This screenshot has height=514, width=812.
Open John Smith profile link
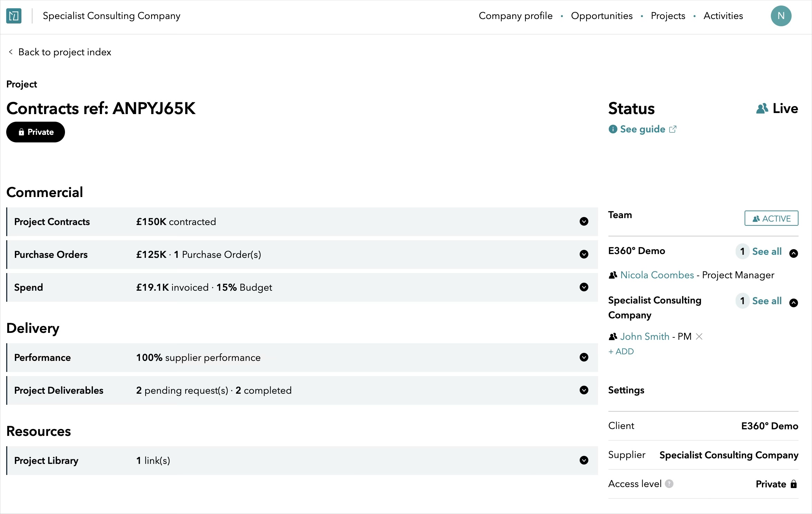click(645, 336)
